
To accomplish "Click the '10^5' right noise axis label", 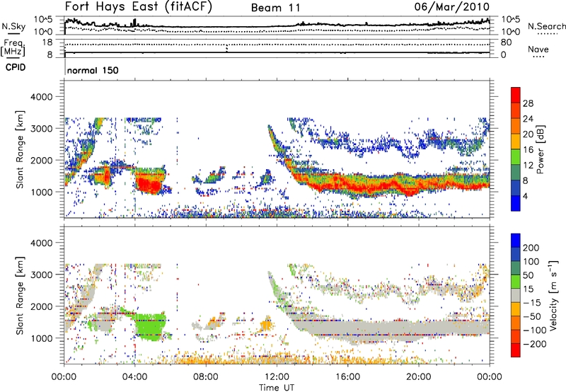I will pyautogui.click(x=511, y=19).
